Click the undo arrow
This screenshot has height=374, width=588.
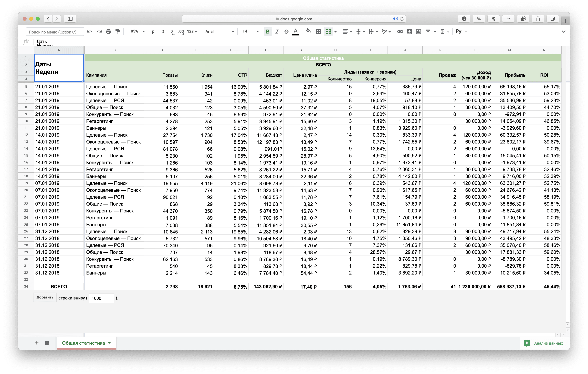90,32
